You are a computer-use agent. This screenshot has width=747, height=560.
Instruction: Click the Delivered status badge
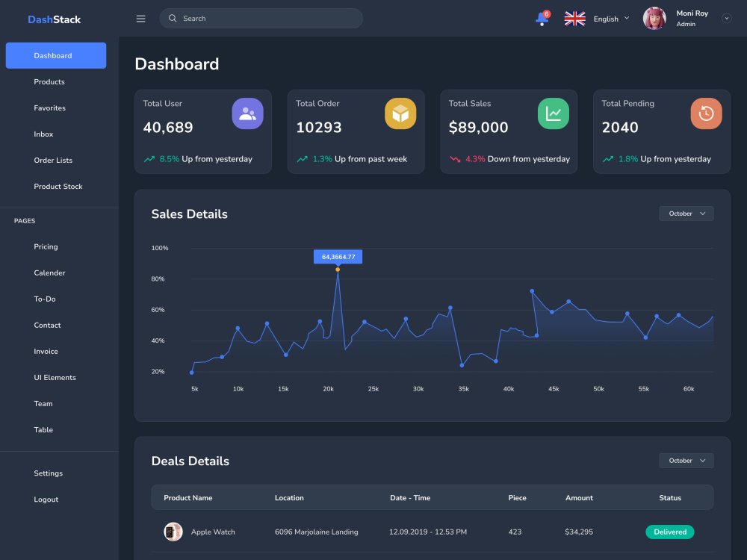(x=670, y=532)
